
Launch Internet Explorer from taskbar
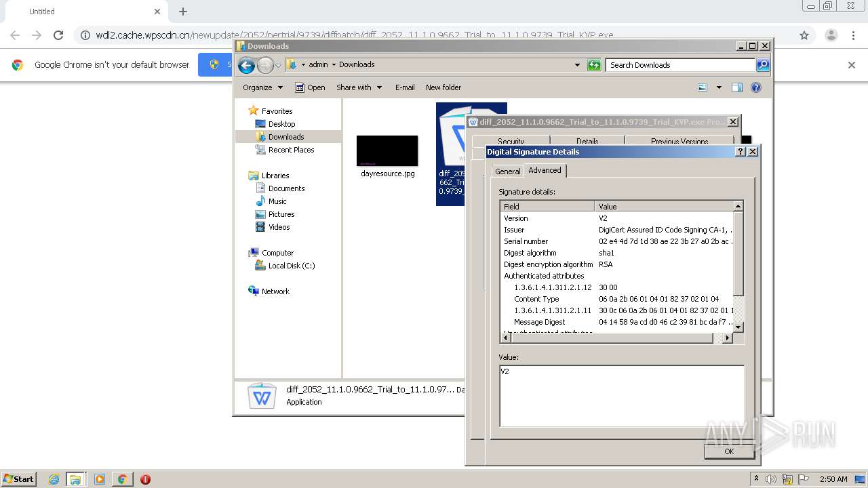pyautogui.click(x=54, y=479)
